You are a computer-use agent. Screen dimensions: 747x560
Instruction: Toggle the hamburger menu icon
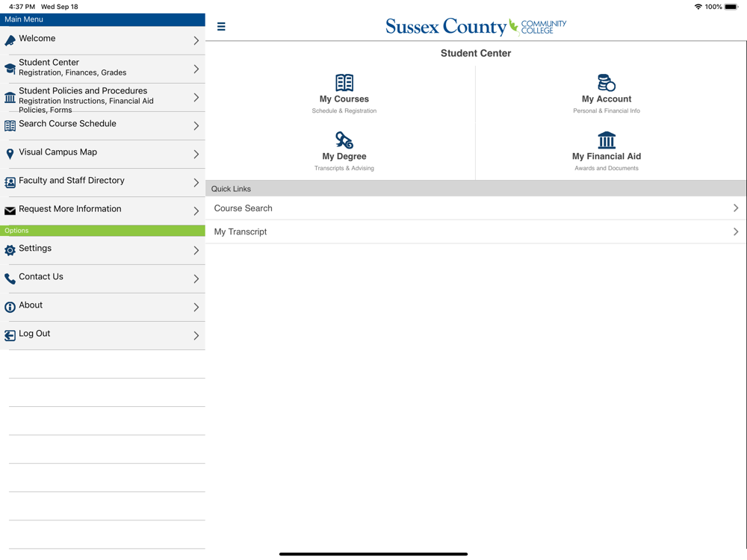coord(221,26)
